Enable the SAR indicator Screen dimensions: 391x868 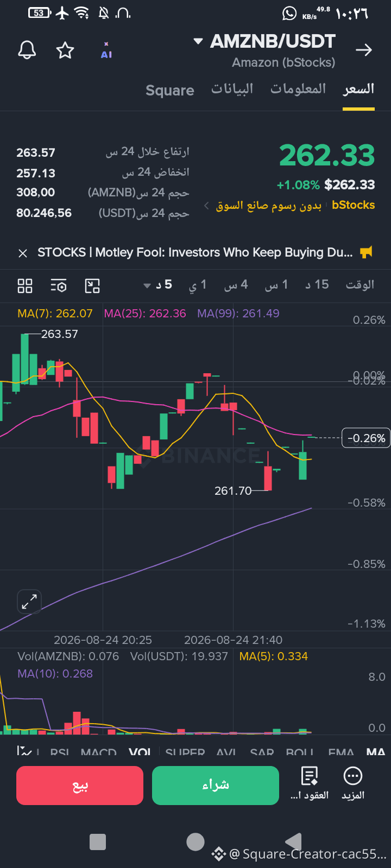click(x=262, y=752)
